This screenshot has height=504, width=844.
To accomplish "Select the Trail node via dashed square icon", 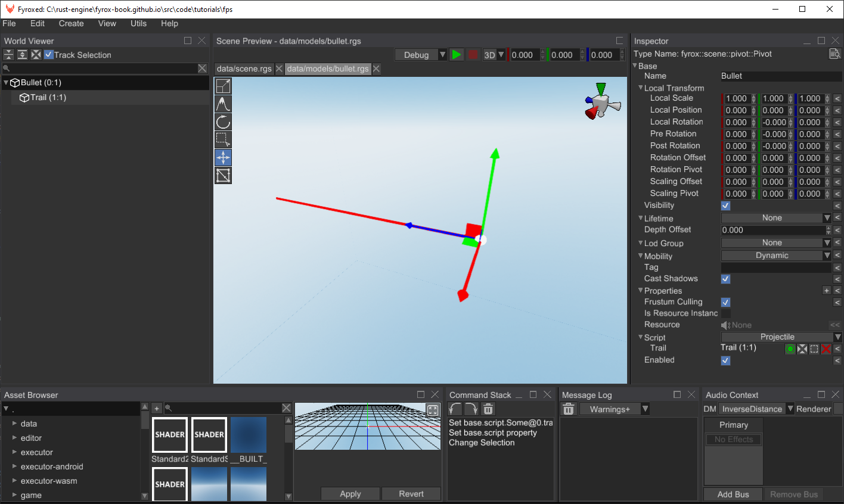I will tap(814, 349).
